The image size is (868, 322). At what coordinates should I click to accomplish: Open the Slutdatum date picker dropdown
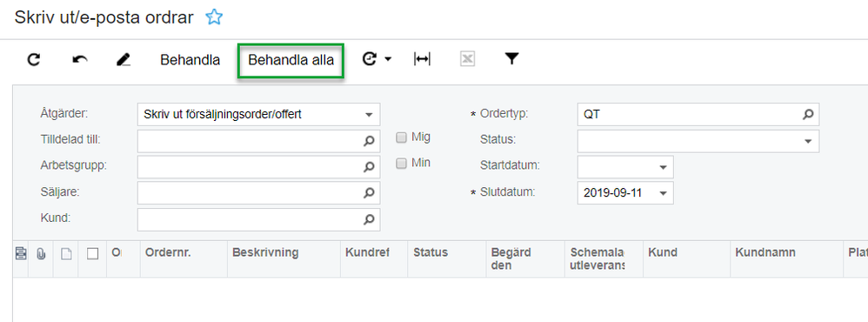[x=663, y=193]
